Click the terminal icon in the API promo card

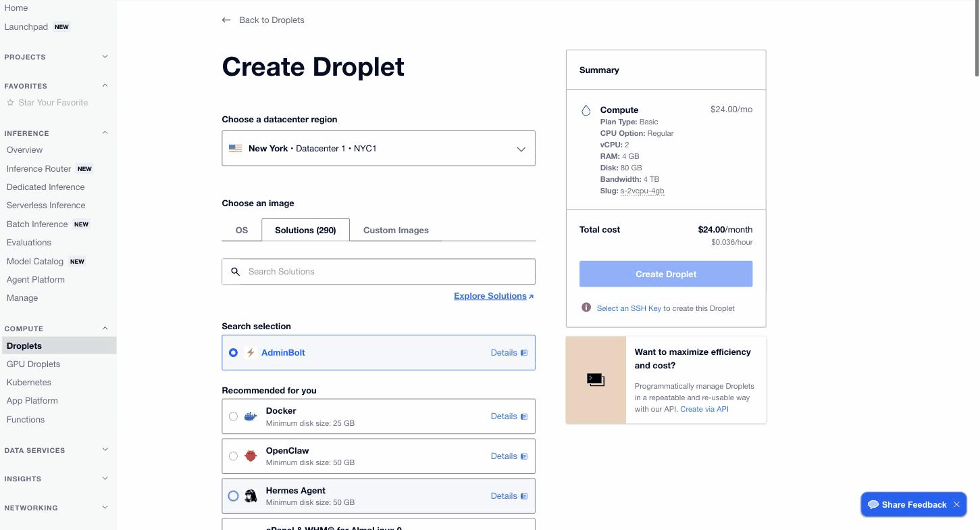click(596, 380)
